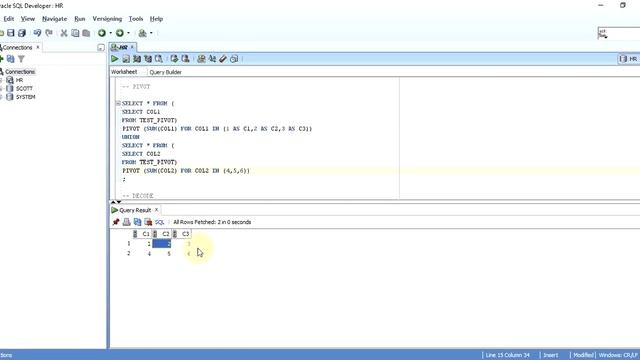Image resolution: width=640 pixels, height=360 pixels.
Task: Open the Edit menu
Action: pyautogui.click(x=9, y=19)
